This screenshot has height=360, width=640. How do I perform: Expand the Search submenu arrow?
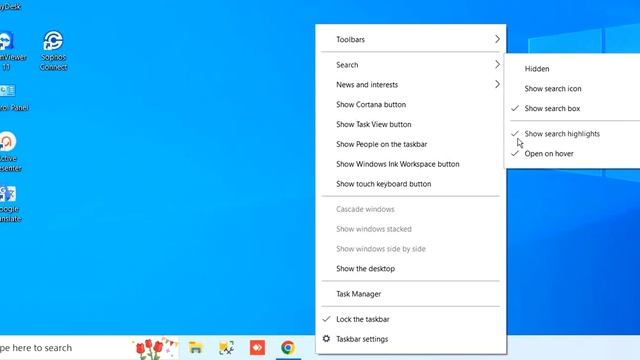tap(497, 64)
